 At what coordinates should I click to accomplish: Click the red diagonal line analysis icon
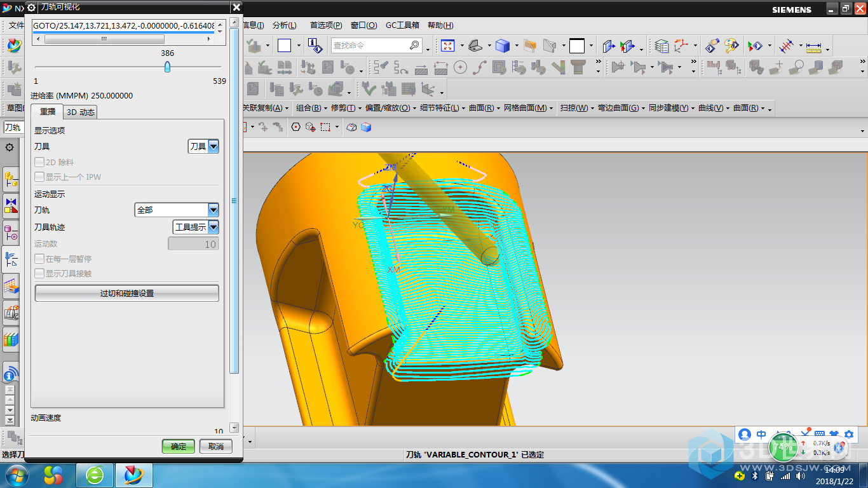787,46
